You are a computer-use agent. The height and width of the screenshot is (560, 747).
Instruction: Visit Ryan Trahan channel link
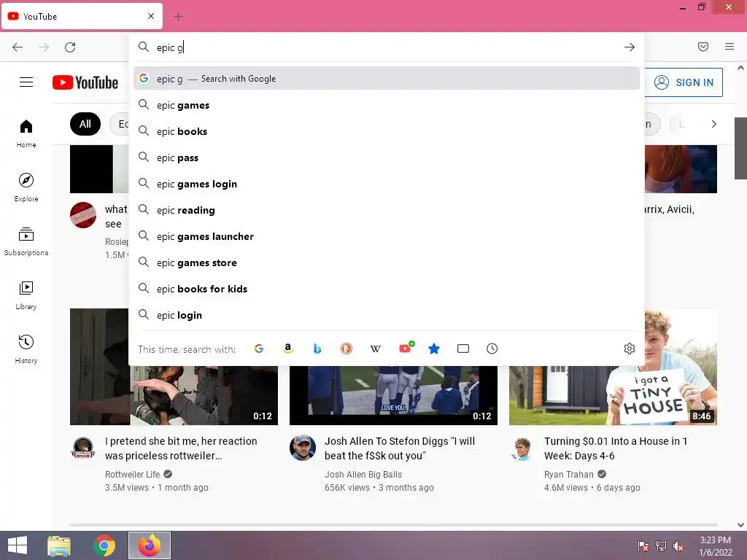click(x=569, y=474)
